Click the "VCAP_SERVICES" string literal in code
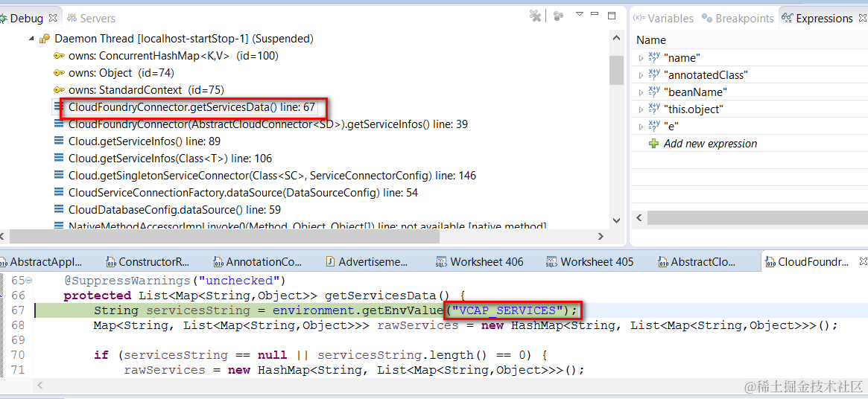This screenshot has height=399, width=868. point(509,310)
